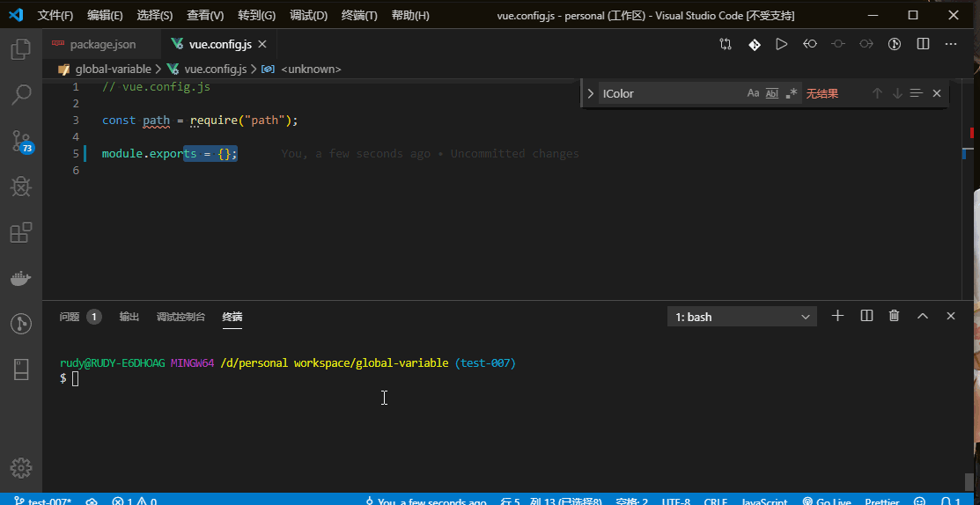Open the bash terminal selector dropdown

click(x=742, y=317)
